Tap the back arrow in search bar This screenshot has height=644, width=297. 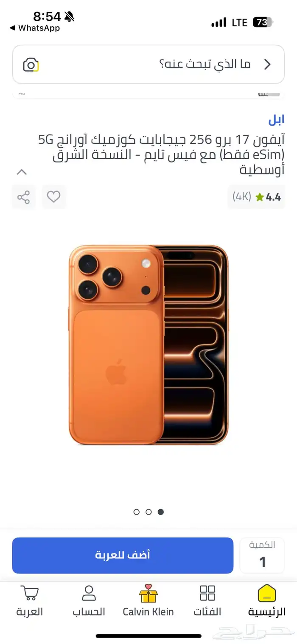(x=267, y=64)
